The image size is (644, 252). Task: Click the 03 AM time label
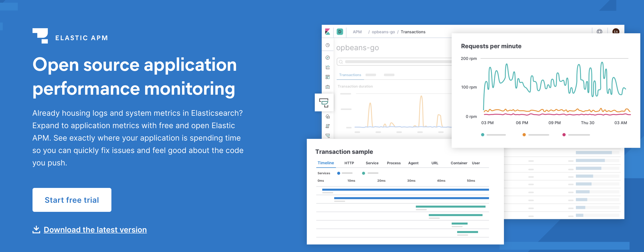(x=621, y=123)
